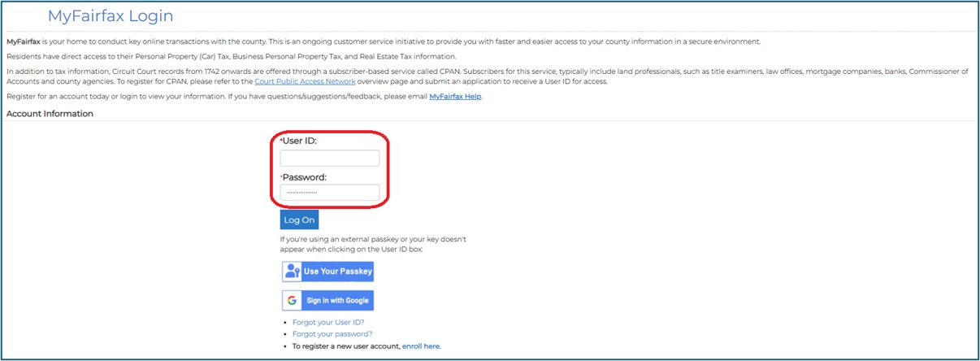The width and height of the screenshot is (980, 361).
Task: Click the User ID label text
Action: click(x=298, y=141)
